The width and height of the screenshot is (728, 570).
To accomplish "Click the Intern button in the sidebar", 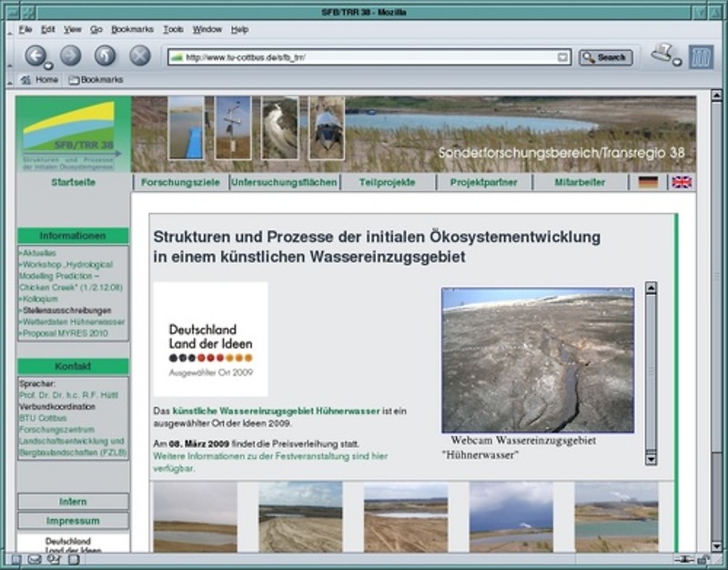I will point(73,502).
